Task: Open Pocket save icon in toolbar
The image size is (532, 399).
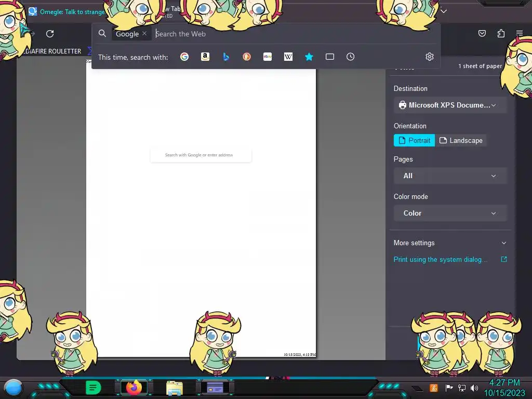Action: (x=482, y=33)
